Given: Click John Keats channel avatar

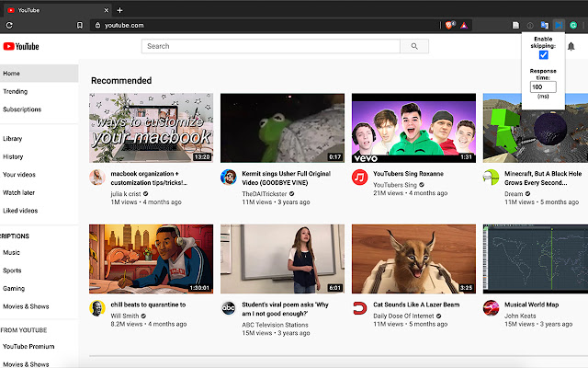Looking at the screenshot, I should point(491,308).
